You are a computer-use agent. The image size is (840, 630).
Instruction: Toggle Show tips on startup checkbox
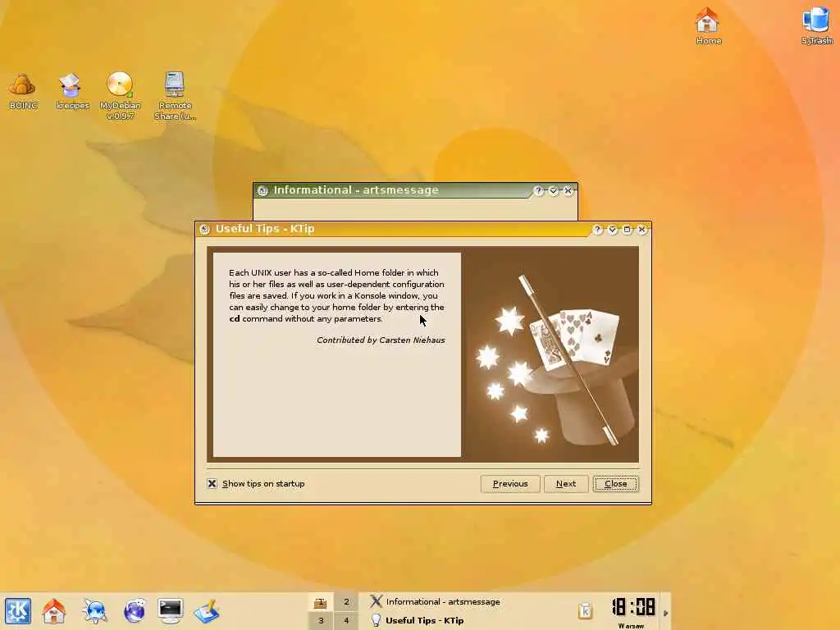click(212, 484)
